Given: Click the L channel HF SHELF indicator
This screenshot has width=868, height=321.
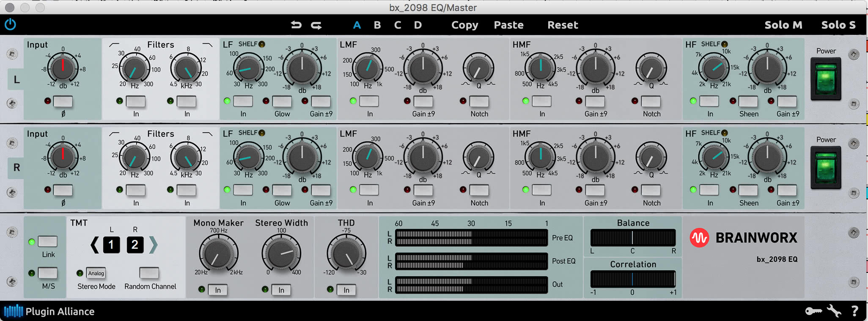Looking at the screenshot, I should [725, 44].
